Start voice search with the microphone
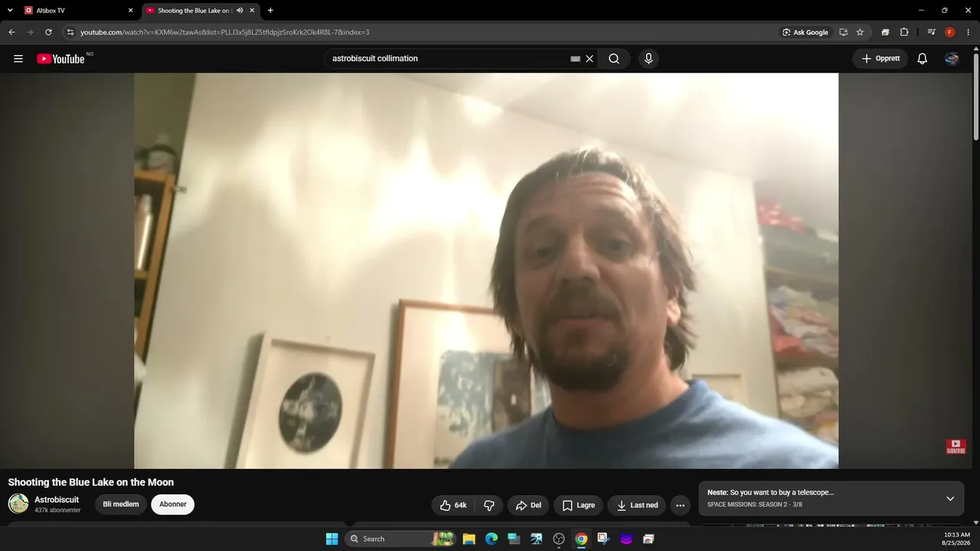Screen dimensions: 980x551 [648, 59]
